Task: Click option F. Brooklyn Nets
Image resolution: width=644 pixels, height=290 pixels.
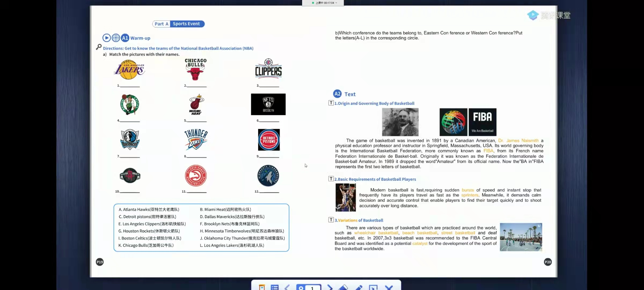Action: coord(230,224)
